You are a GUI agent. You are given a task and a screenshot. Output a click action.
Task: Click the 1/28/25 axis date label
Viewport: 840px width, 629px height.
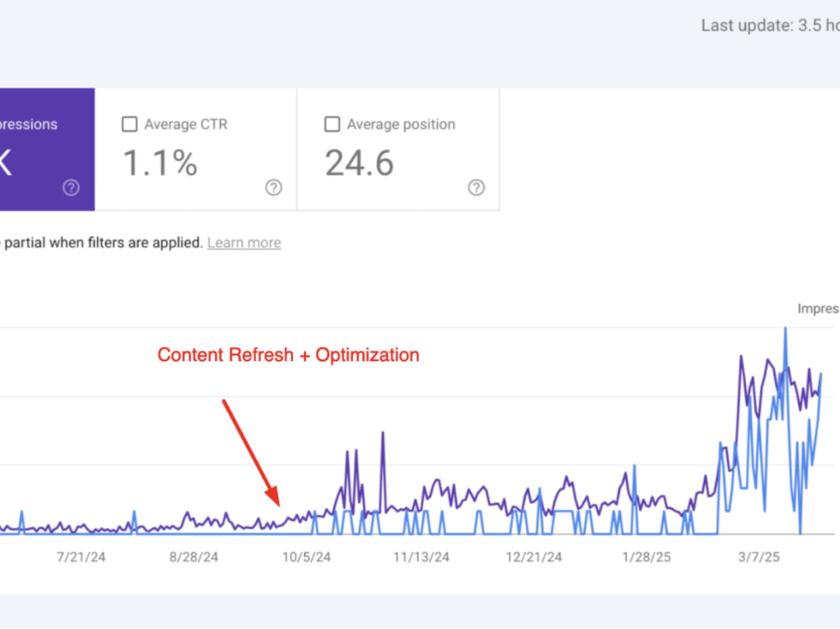[647, 558]
